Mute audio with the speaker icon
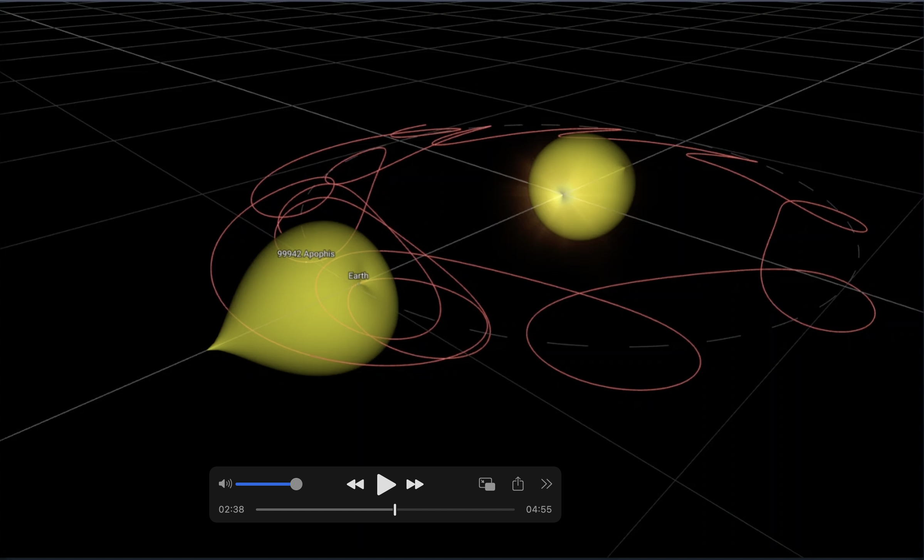Screen dimensions: 924x560 225,484
